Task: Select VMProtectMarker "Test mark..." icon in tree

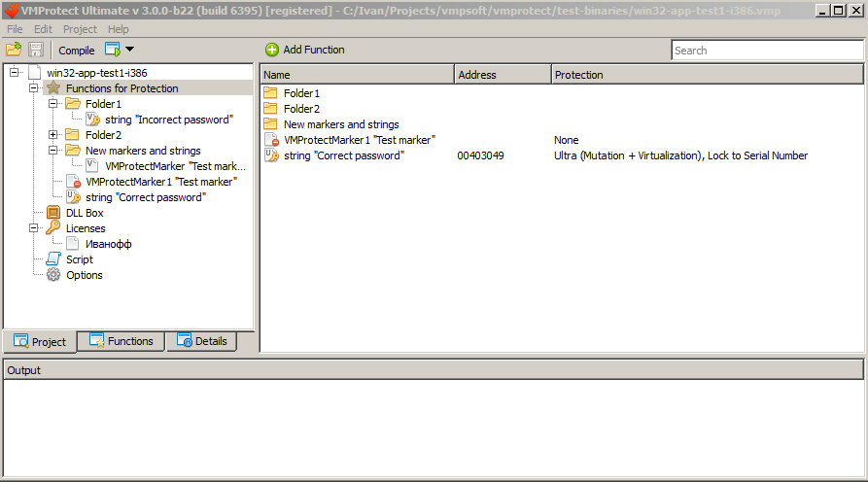Action: pyautogui.click(x=92, y=165)
